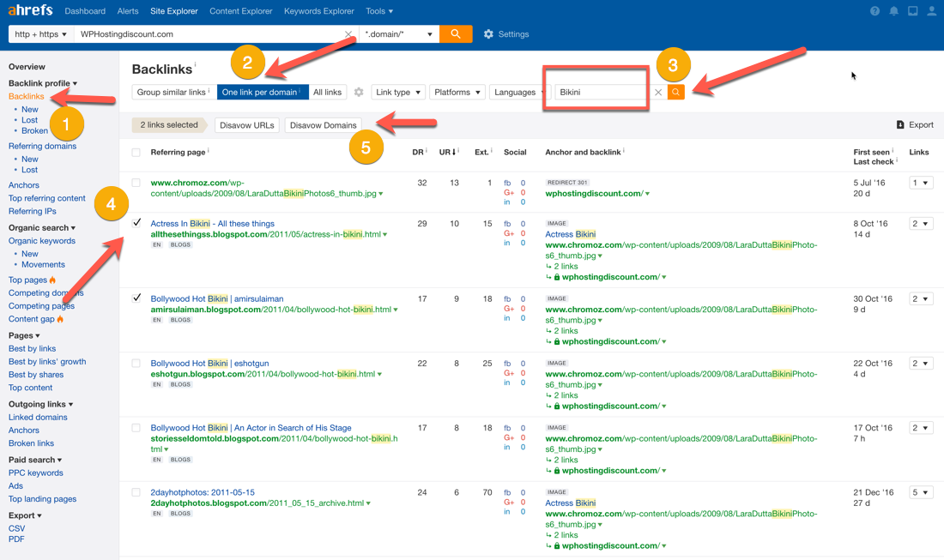Image resolution: width=944 pixels, height=560 pixels.
Task: Export the backlinks report
Action: [915, 124]
